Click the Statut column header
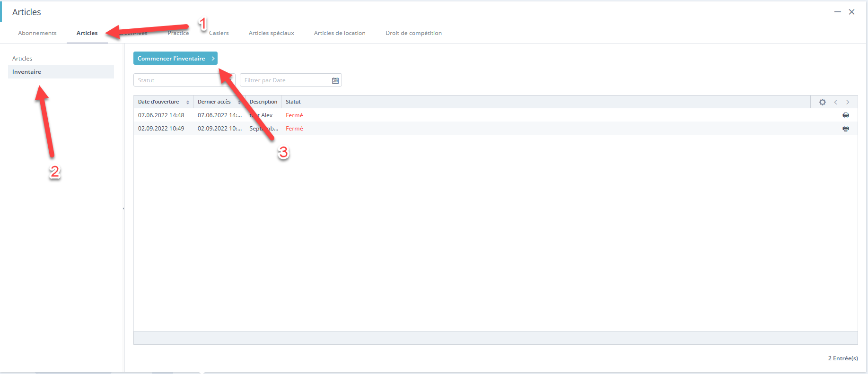Image resolution: width=868 pixels, height=374 pixels. pyautogui.click(x=293, y=102)
